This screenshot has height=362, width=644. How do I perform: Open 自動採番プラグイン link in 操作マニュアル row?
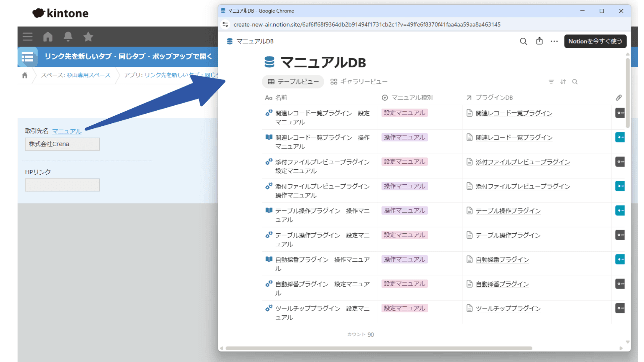(502, 260)
